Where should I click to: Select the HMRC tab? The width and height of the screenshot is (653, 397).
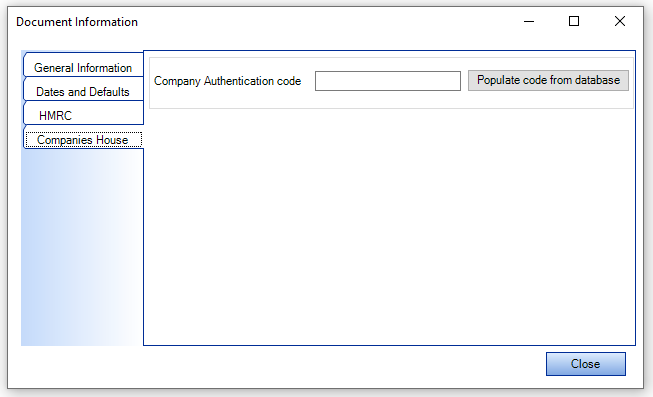click(x=83, y=113)
